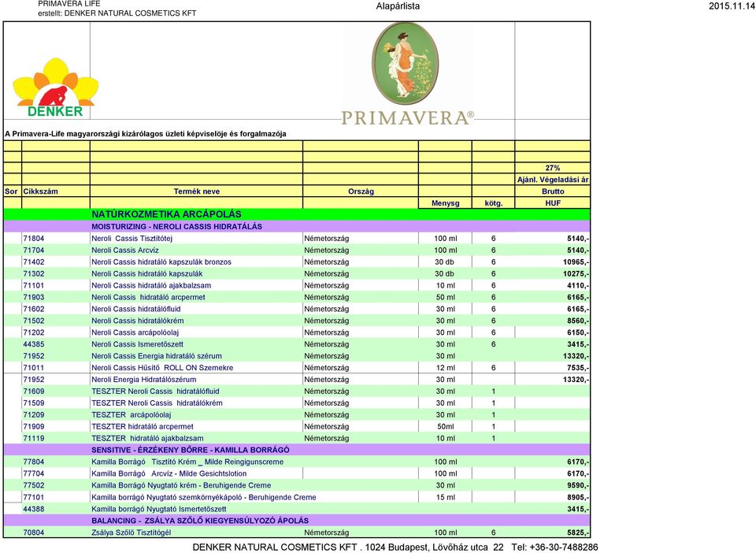
Task: Click 'Neroli Cassis Ismeretőszett' product name
Action: (137, 344)
